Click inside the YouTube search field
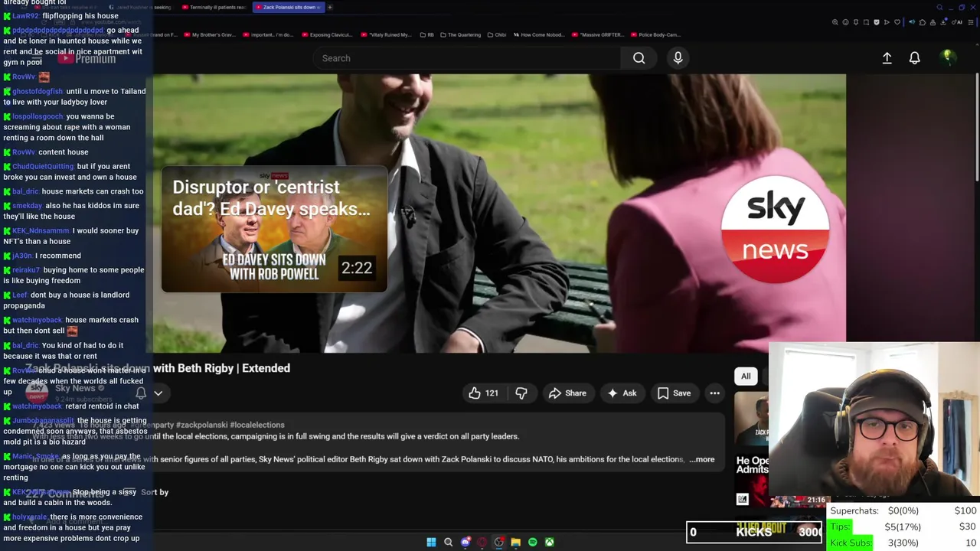This screenshot has height=551, width=980. pyautogui.click(x=467, y=58)
